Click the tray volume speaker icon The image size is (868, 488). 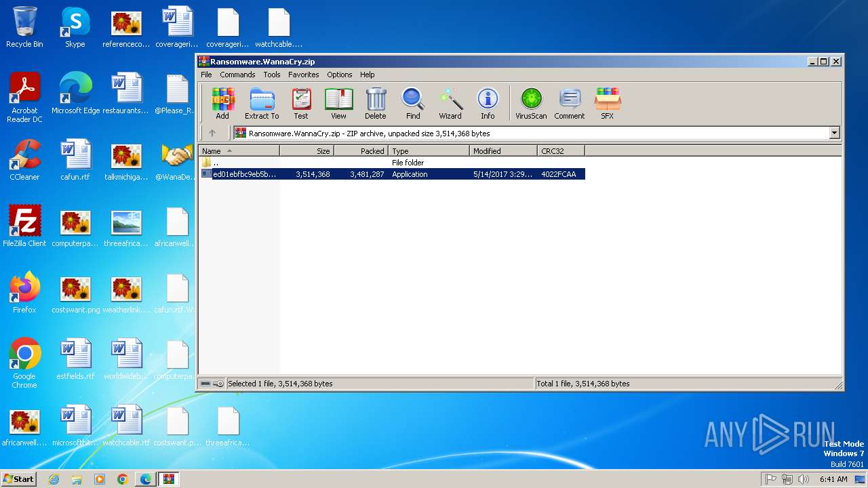pos(804,479)
